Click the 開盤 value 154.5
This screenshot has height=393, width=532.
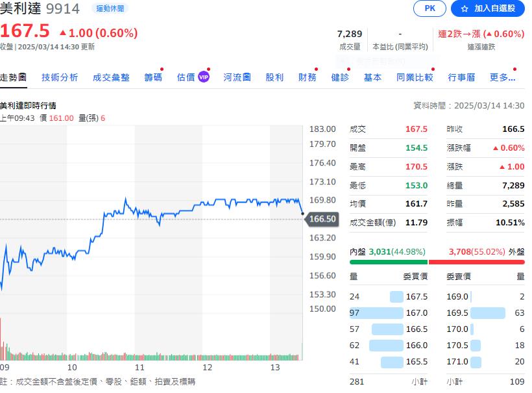click(x=417, y=147)
